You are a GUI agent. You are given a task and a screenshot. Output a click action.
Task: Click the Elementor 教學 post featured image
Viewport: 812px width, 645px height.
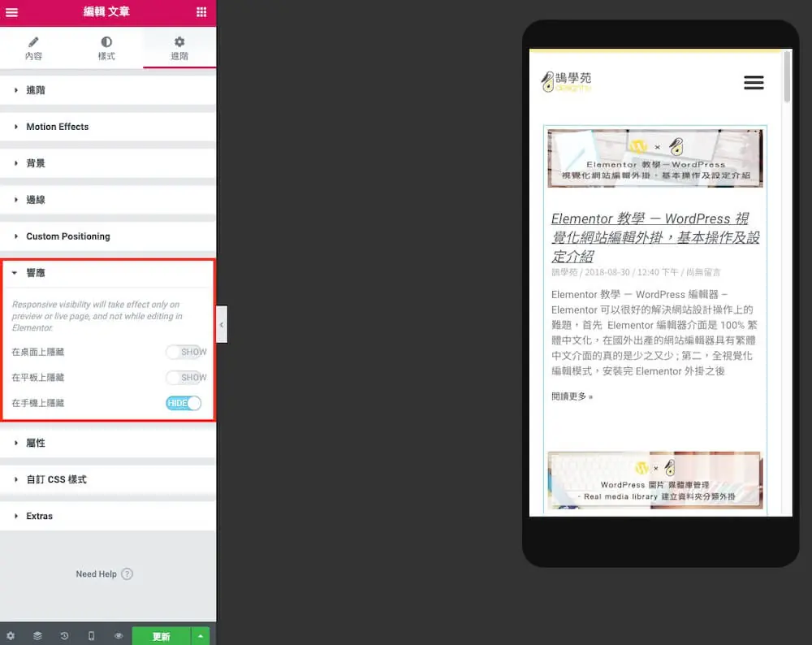point(655,158)
